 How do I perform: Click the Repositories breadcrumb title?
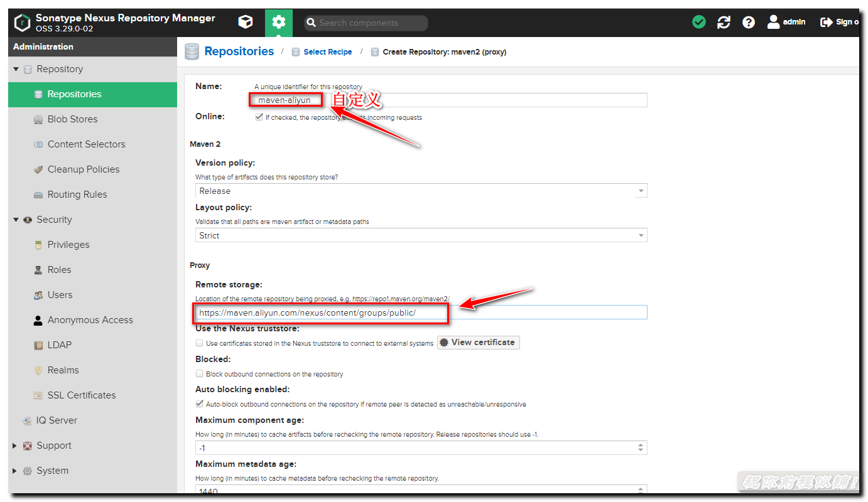tap(239, 51)
